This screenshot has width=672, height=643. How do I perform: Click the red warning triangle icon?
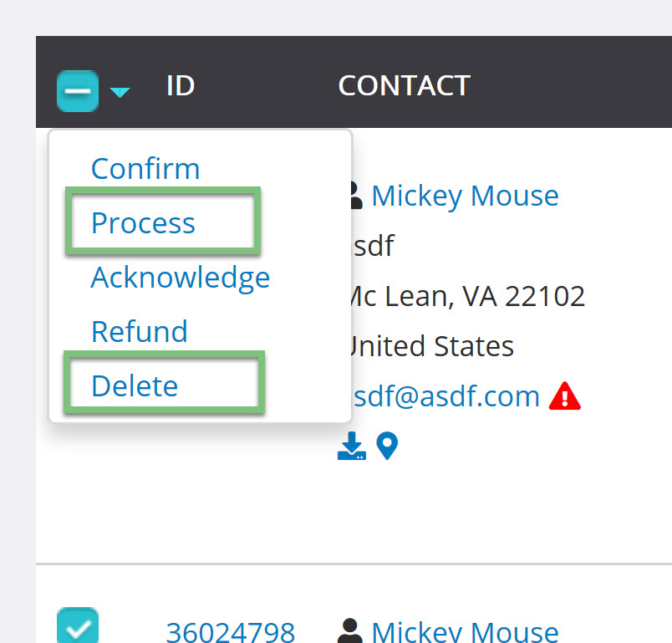point(564,396)
